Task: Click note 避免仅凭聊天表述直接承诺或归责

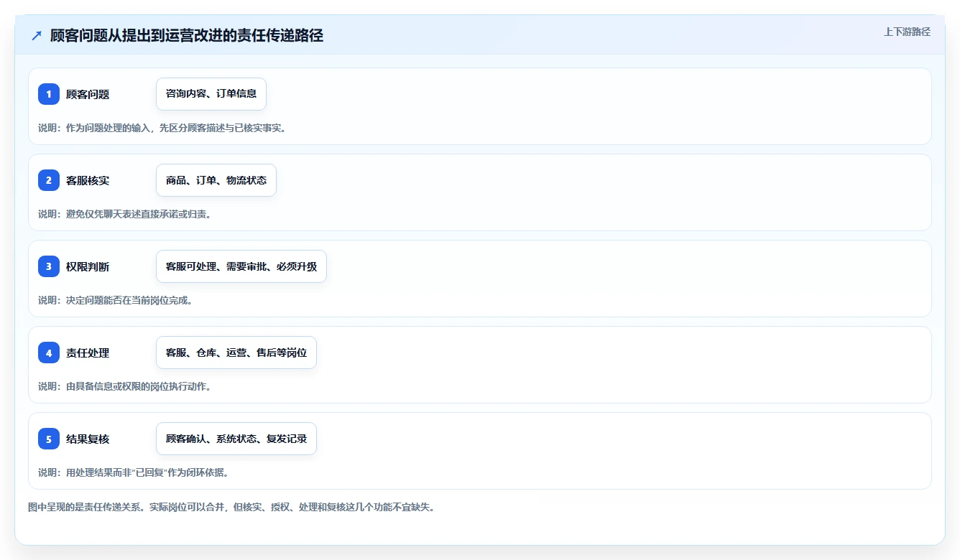Action: point(124,214)
